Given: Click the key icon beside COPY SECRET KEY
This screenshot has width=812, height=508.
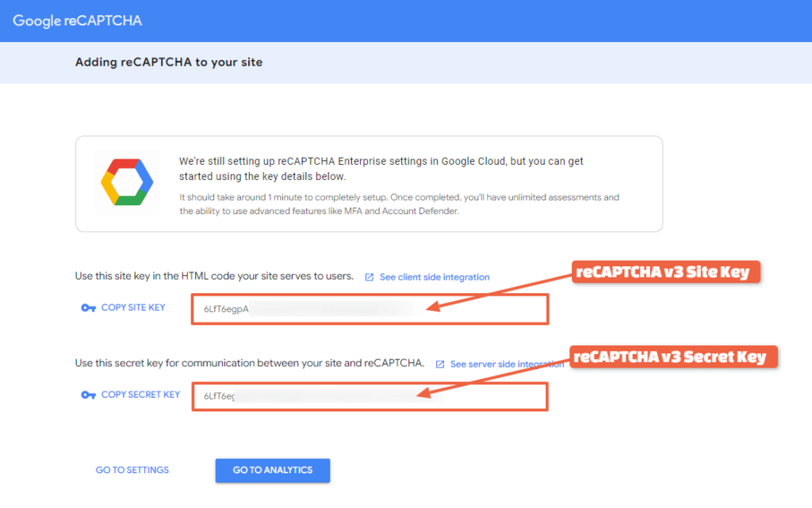Looking at the screenshot, I should point(89,394).
